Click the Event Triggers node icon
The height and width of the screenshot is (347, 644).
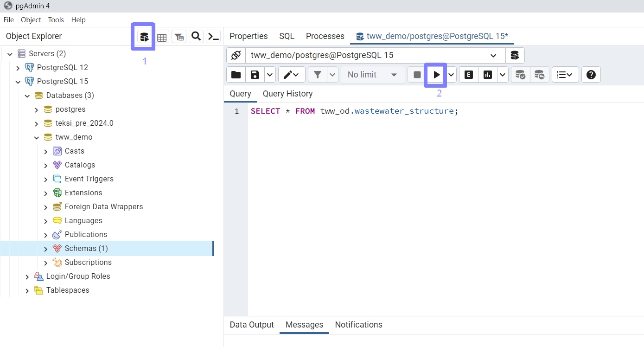(57, 179)
